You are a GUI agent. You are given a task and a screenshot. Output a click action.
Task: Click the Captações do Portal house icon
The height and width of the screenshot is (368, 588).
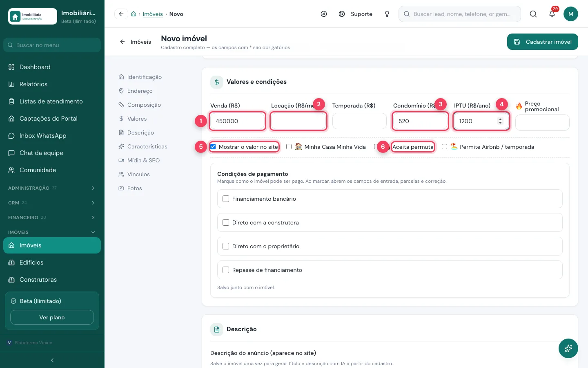[x=11, y=119]
